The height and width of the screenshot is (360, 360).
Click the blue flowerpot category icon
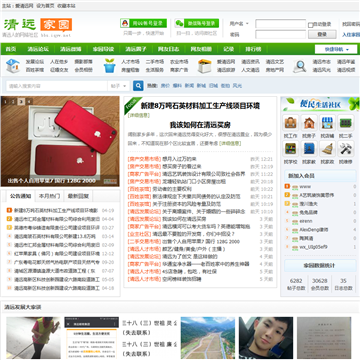coord(109,66)
